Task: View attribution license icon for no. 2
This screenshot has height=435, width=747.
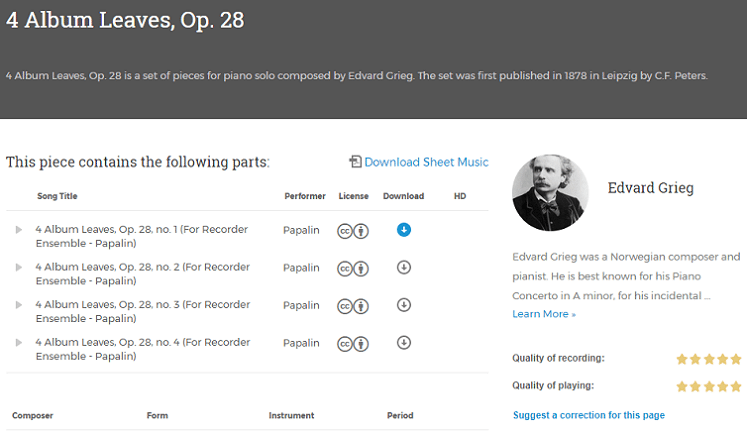Action: point(361,269)
